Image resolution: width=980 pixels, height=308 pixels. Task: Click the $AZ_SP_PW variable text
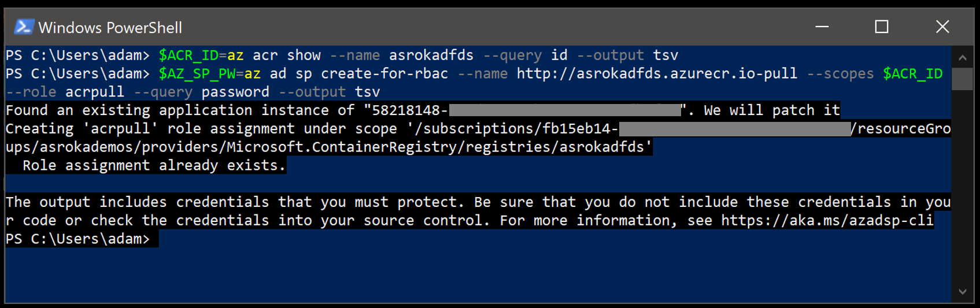(x=197, y=74)
